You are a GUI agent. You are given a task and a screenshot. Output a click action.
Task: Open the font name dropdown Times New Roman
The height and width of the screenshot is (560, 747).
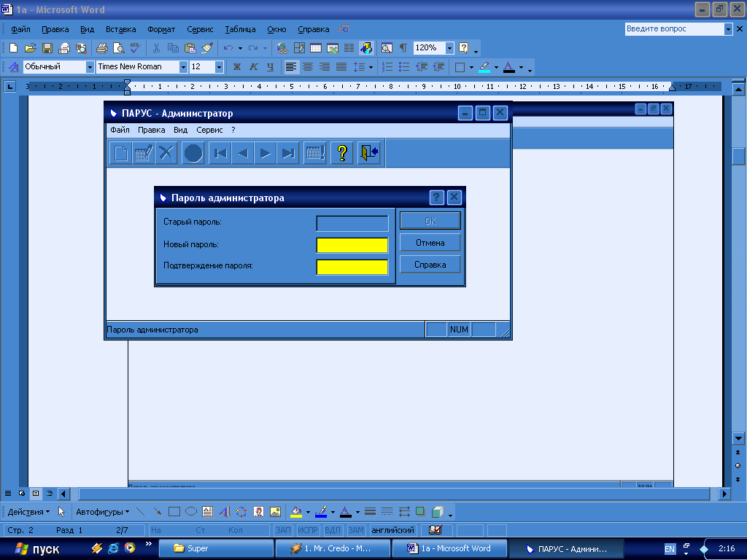coord(183,67)
